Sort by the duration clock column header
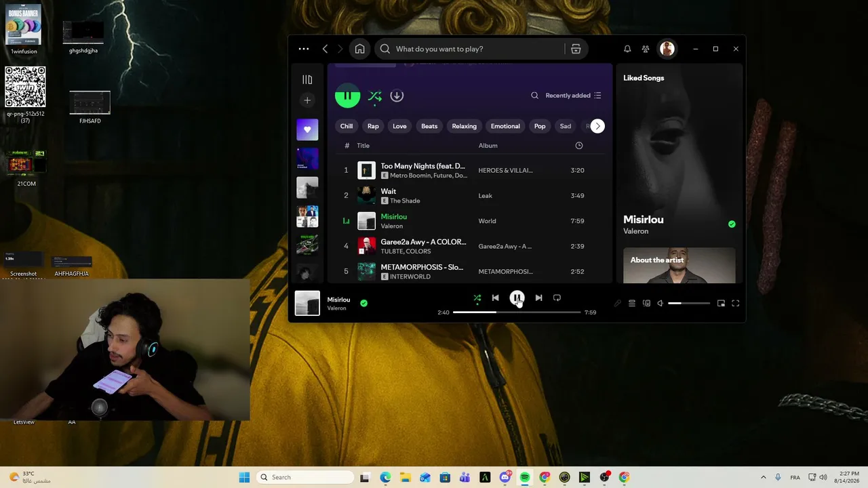This screenshot has height=488, width=868. click(x=578, y=146)
